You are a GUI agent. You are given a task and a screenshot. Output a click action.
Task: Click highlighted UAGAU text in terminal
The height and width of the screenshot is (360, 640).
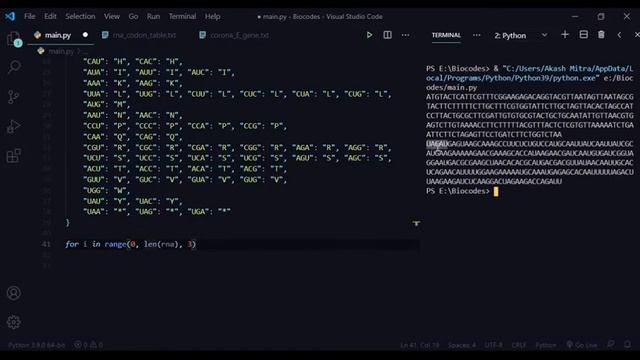[437, 144]
